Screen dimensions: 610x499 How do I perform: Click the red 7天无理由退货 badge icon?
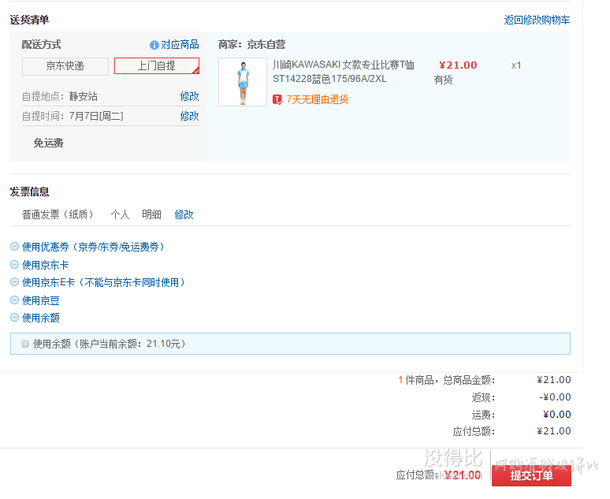pos(278,99)
